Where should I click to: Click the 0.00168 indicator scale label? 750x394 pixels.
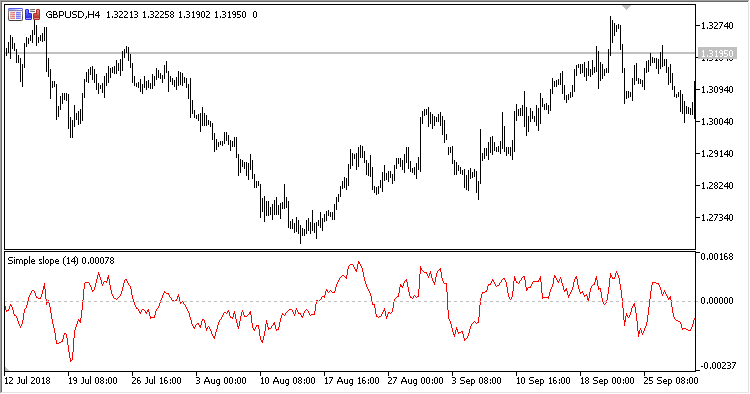[717, 257]
